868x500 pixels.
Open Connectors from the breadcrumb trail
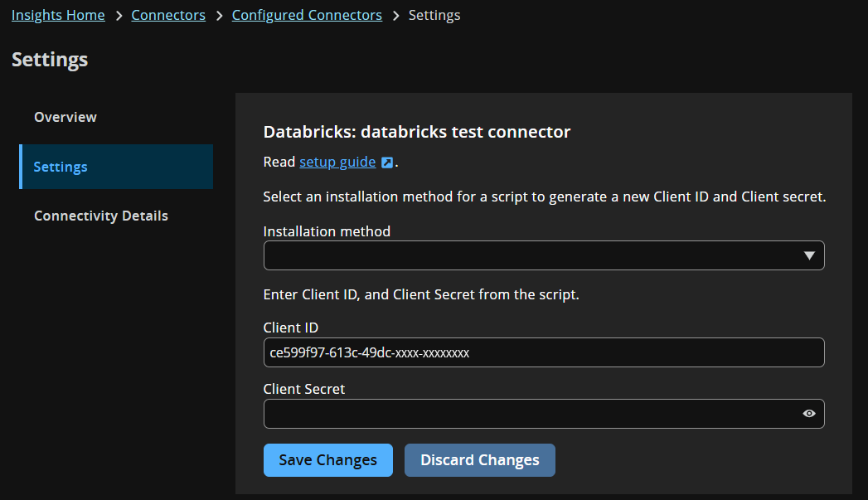click(168, 15)
